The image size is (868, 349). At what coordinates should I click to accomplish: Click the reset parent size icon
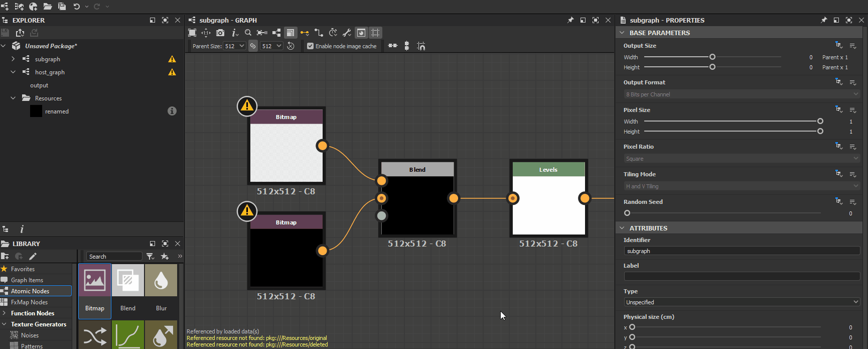pyautogui.click(x=291, y=46)
